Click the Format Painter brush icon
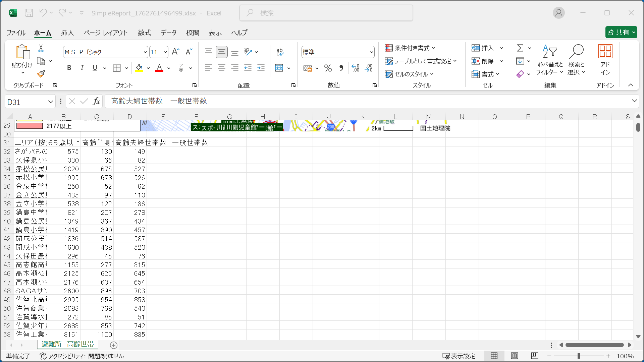This screenshot has width=644, height=362. (41, 74)
